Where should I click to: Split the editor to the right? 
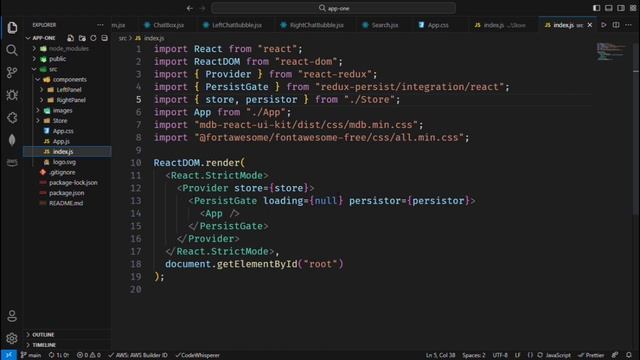pos(616,25)
